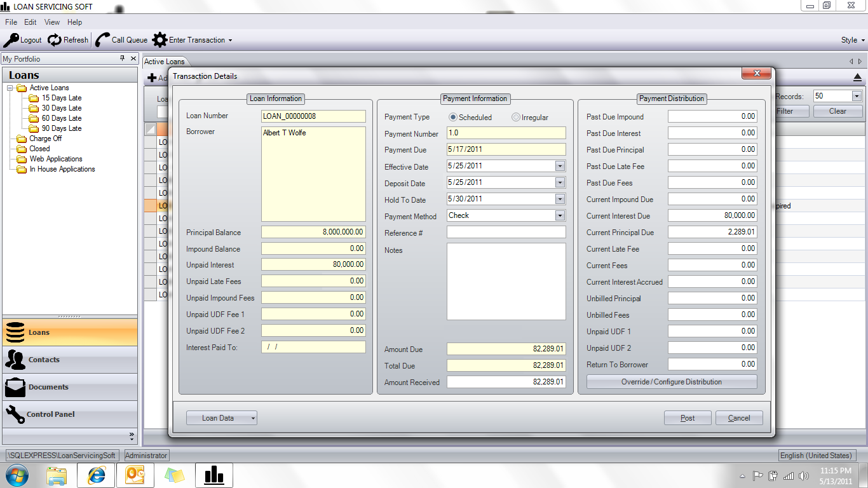The height and width of the screenshot is (488, 868).
Task: Open Outlook from the taskbar
Action: (135, 475)
